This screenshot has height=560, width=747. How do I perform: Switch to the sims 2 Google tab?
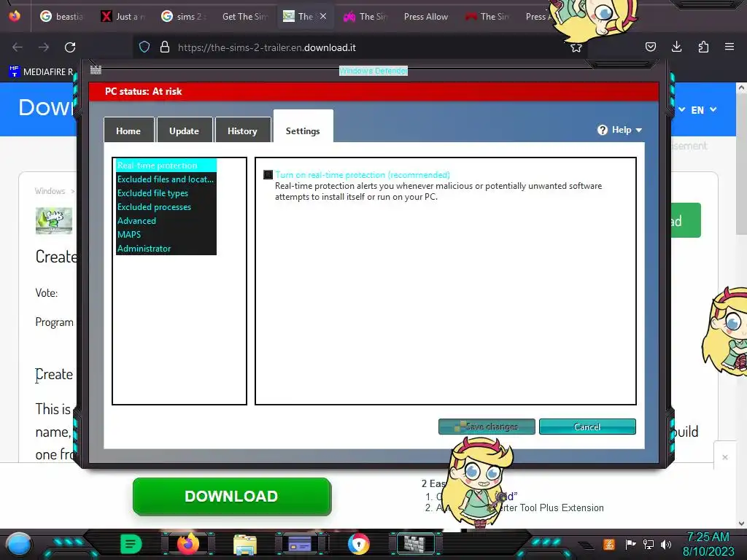183,17
